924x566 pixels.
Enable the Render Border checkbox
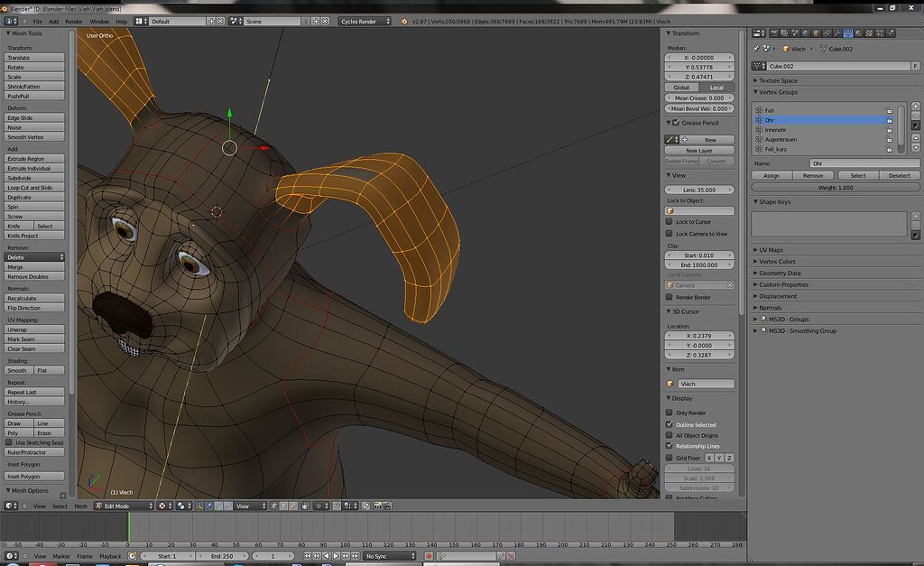click(670, 297)
